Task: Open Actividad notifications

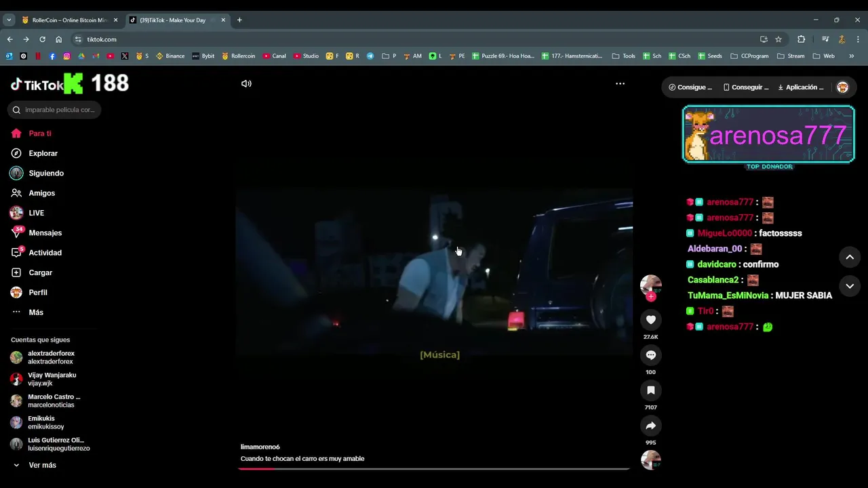Action: 36,253
